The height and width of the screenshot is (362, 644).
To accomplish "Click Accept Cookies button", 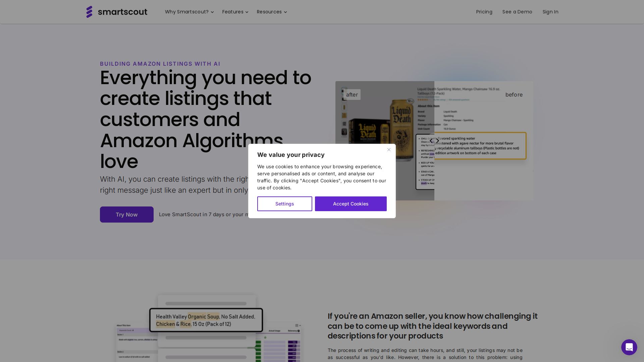I will [x=351, y=204].
